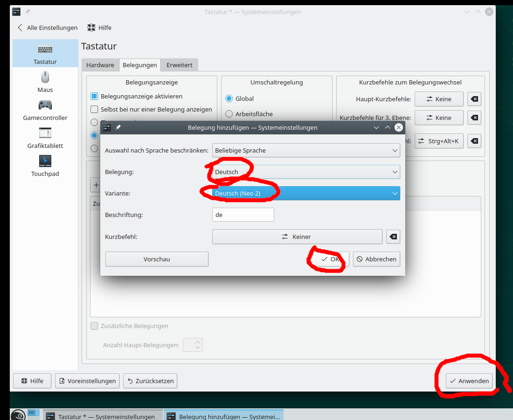Screen dimensions: 513x420
Task: Switch to the Hardware tab
Action: [x=100, y=65]
